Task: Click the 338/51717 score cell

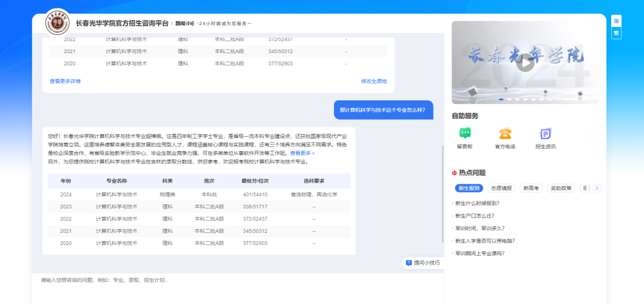Action: coord(255,207)
